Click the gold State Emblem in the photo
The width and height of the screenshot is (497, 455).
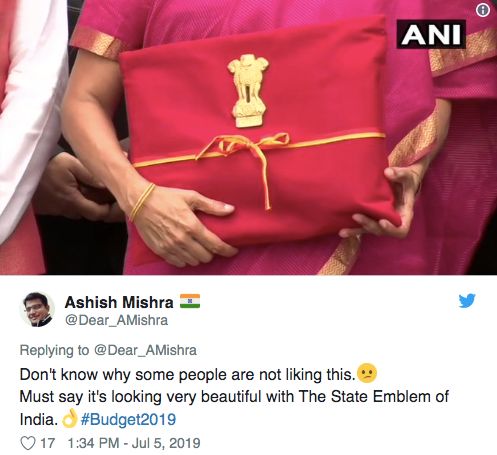tap(248, 91)
